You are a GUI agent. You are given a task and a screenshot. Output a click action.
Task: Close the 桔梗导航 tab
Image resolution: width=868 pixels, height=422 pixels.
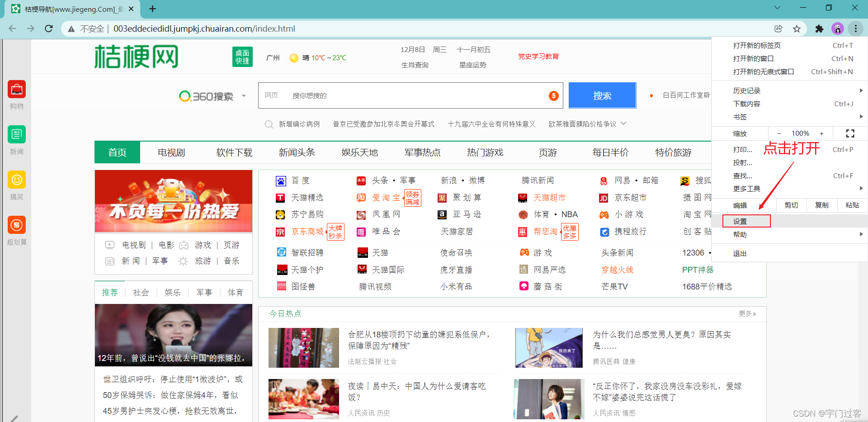click(131, 9)
